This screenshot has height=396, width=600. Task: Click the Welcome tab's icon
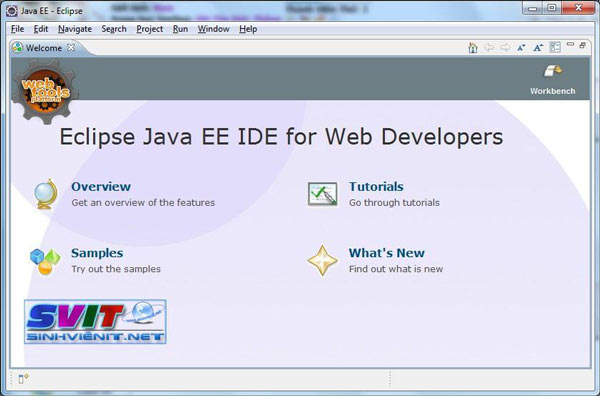[17, 48]
